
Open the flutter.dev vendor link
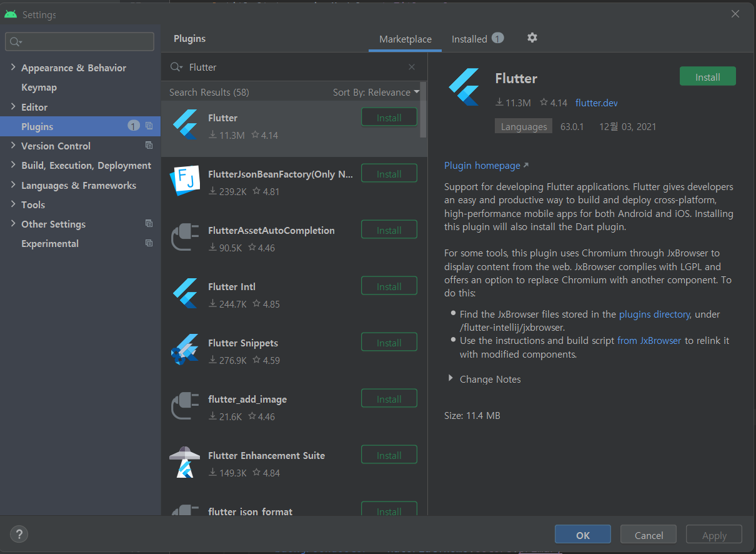coord(597,103)
